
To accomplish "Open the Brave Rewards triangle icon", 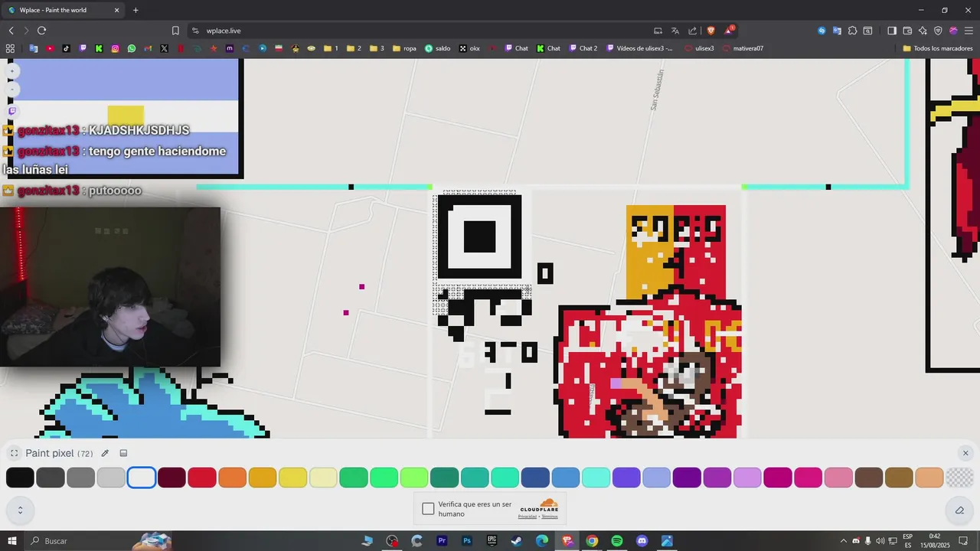I will click(x=728, y=31).
